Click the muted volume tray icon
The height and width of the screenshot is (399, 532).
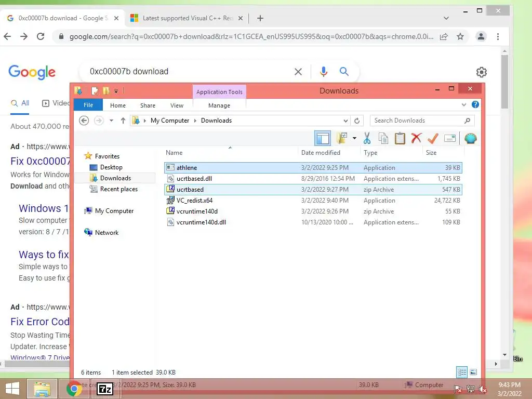[x=483, y=389]
